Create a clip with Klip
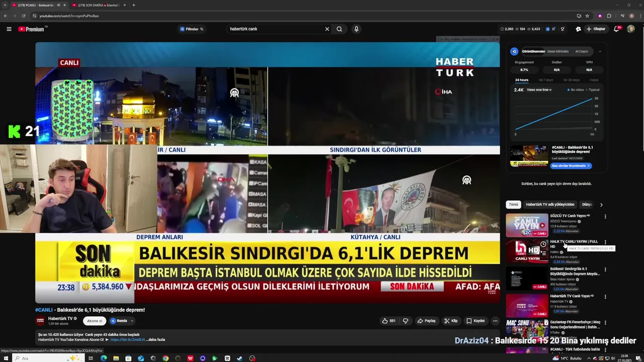The image size is (644, 362). [451, 321]
